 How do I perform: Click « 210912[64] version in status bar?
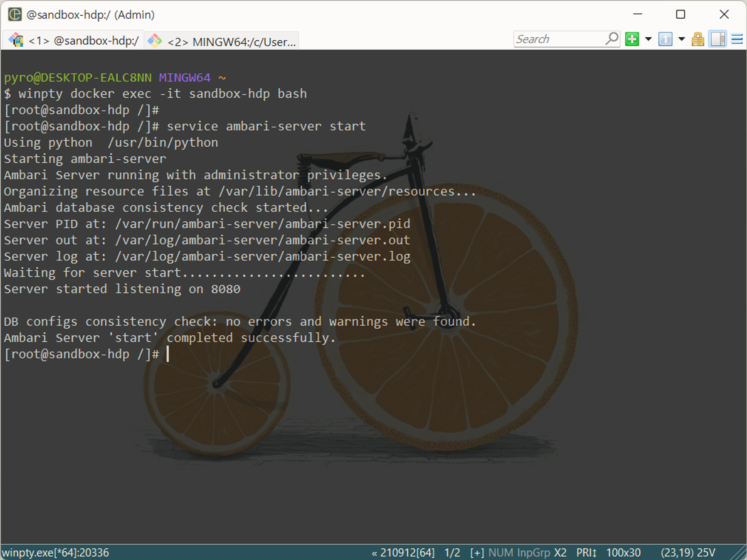[x=403, y=553]
